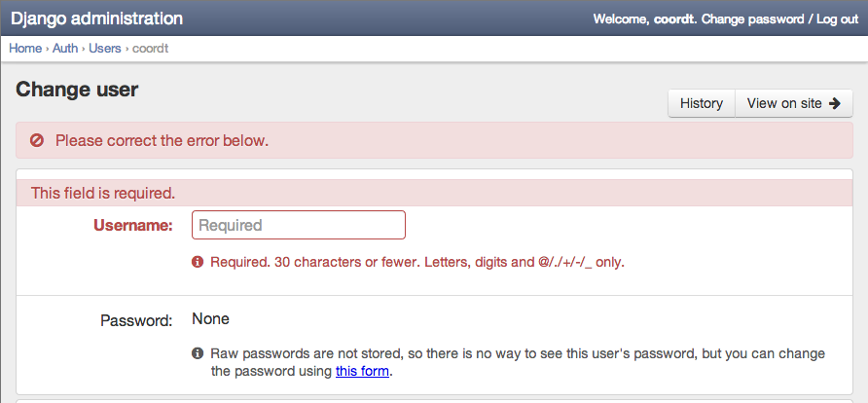Click the 'Please correct the error below' message
The width and height of the screenshot is (868, 403).
click(x=162, y=140)
